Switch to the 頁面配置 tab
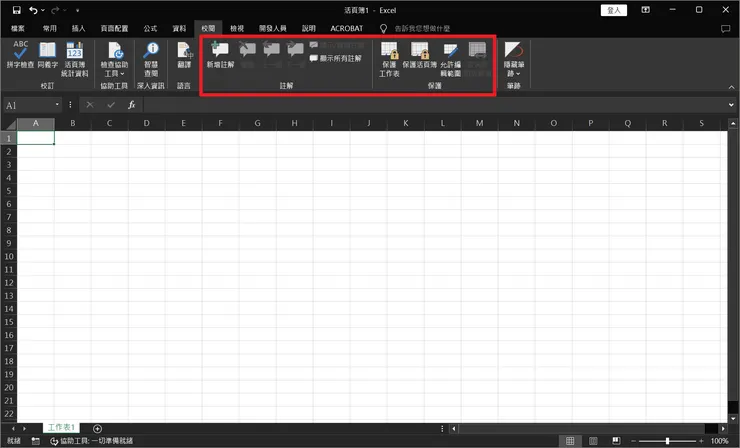Image resolution: width=740 pixels, height=448 pixels. [x=114, y=29]
